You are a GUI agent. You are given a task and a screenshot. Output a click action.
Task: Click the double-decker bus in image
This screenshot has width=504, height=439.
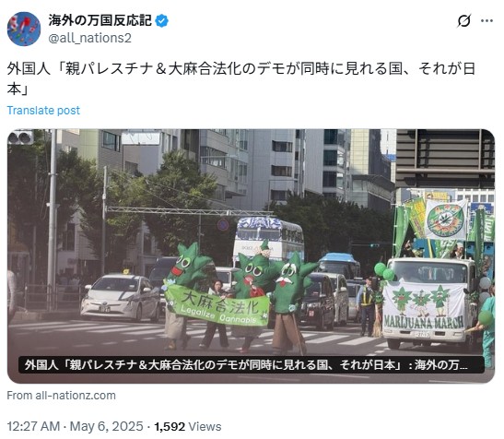tap(269, 240)
